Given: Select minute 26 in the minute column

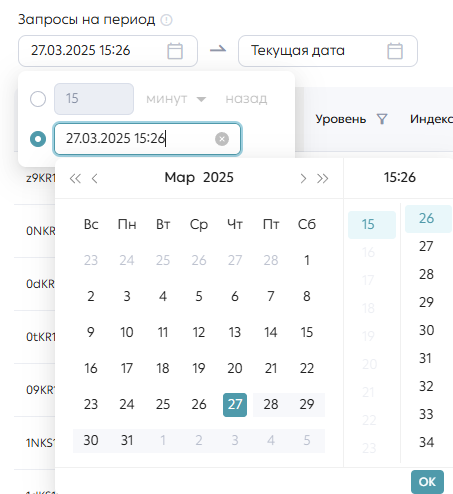Looking at the screenshot, I should point(428,219).
